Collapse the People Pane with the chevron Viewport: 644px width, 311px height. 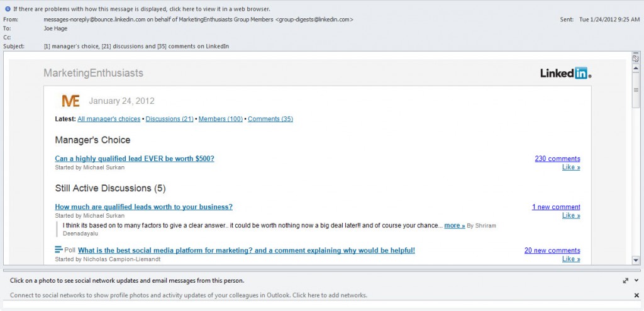pyautogui.click(x=636, y=281)
